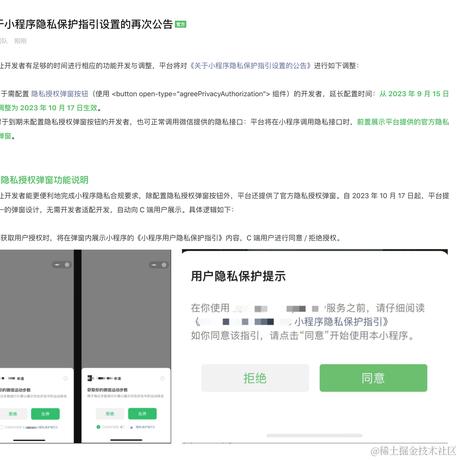Click the capsule menu button in the left phone mockup
460x460 pixels.
62,265
